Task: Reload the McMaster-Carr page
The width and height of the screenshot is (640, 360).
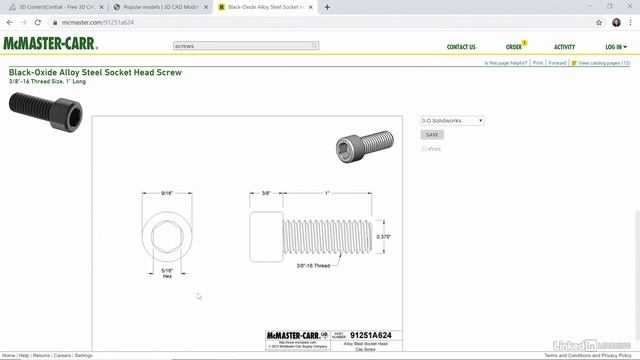Action: pyautogui.click(x=38, y=22)
